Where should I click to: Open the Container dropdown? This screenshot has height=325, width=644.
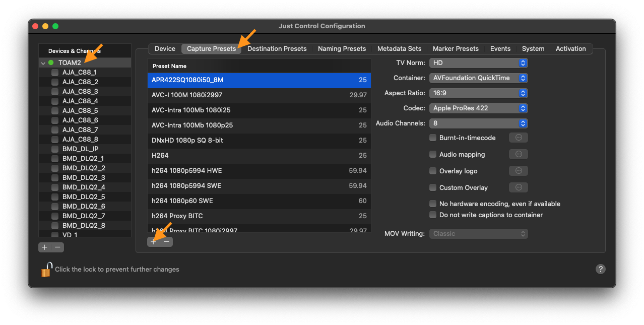point(478,78)
